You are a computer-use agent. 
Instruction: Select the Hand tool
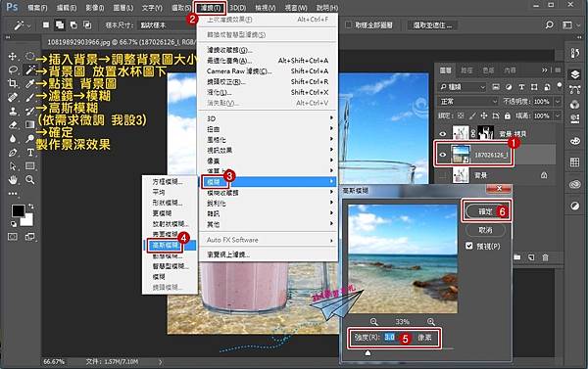click(13, 180)
